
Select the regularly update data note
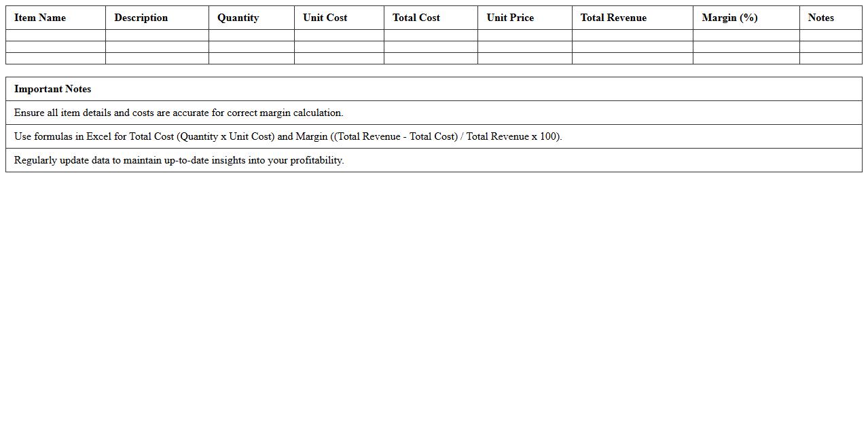pos(179,160)
